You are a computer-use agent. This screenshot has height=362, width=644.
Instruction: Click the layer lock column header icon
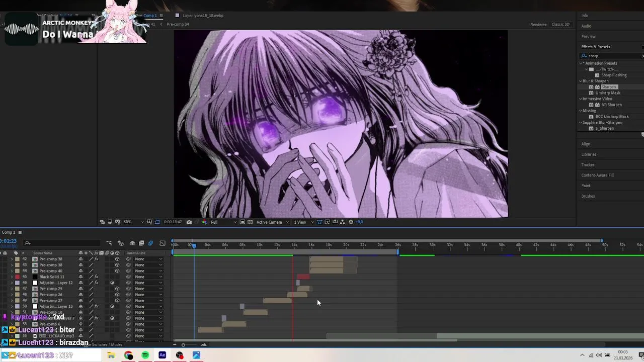click(5, 253)
